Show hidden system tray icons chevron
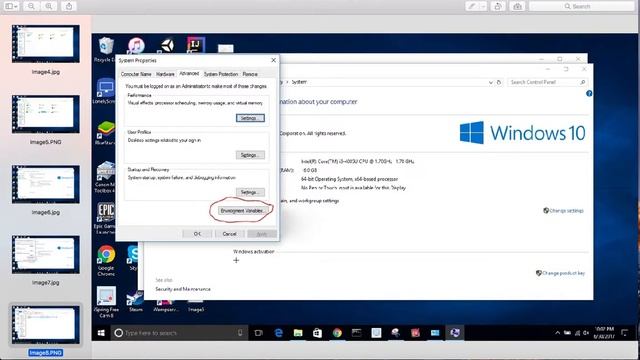The image size is (640, 360). (x=558, y=333)
